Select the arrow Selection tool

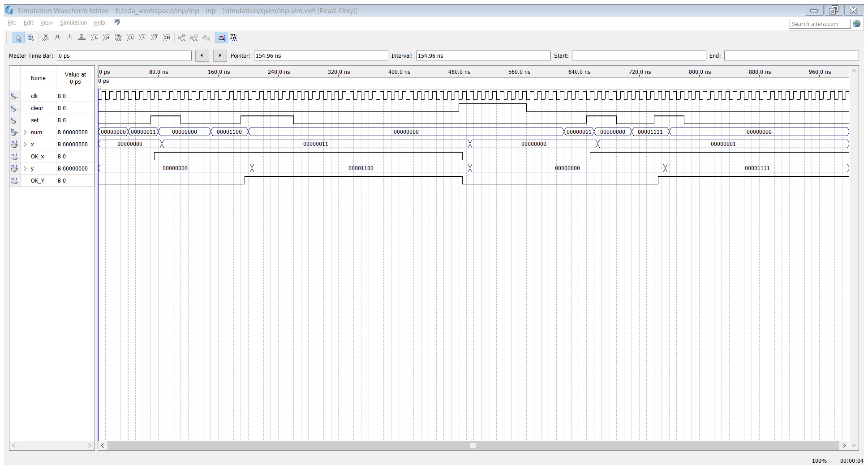click(x=18, y=38)
